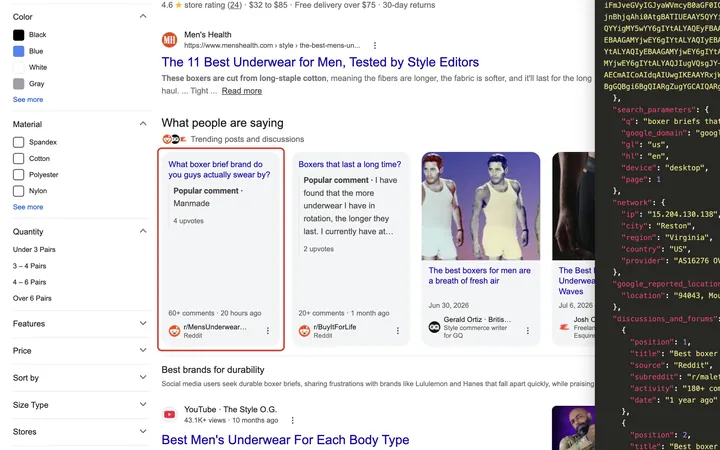
Task: Click the YouTube video thumbnail
Action: 573,428
